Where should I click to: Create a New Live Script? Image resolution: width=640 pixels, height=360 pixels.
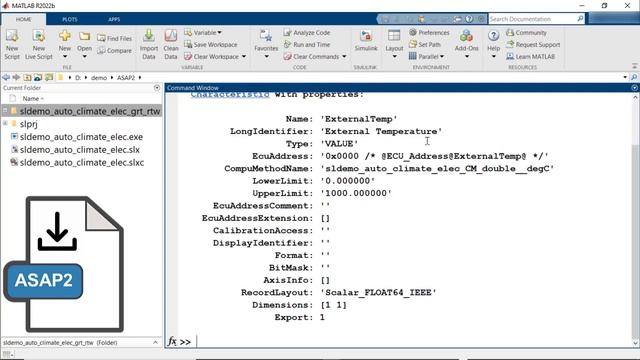coord(39,44)
